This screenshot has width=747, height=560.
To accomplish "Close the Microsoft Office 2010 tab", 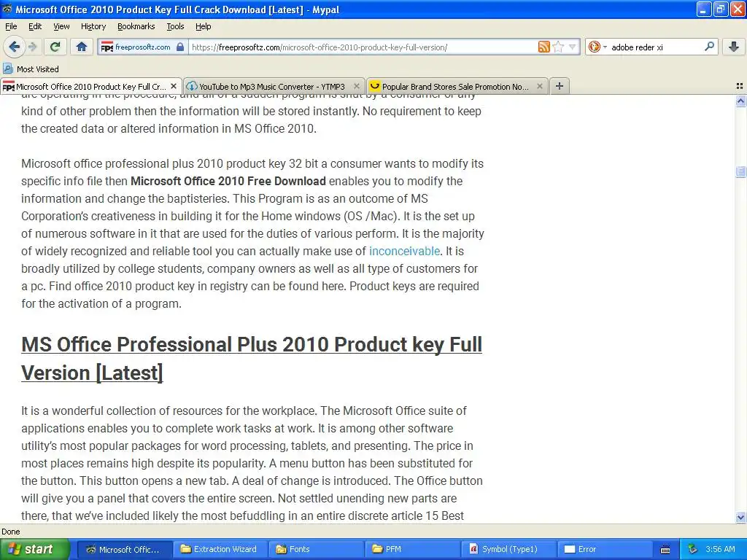I will (x=174, y=86).
